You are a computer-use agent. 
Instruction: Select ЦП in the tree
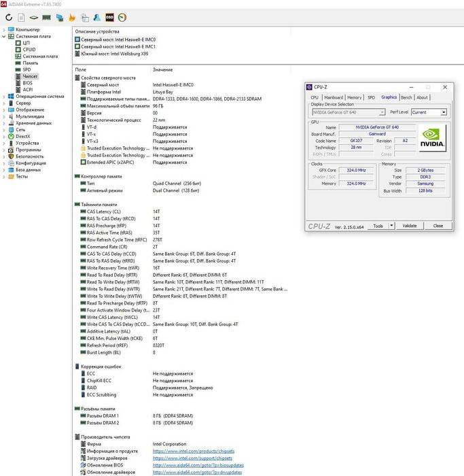coord(26,43)
